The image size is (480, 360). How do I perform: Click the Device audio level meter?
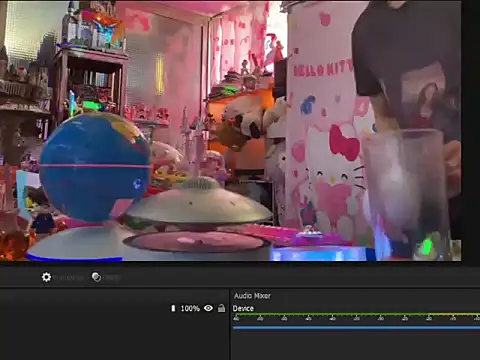(356, 314)
